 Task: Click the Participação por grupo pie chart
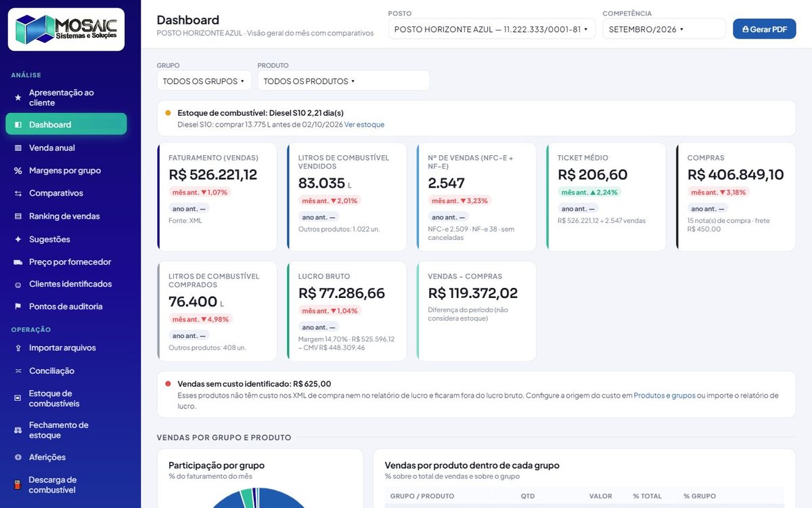click(x=258, y=498)
